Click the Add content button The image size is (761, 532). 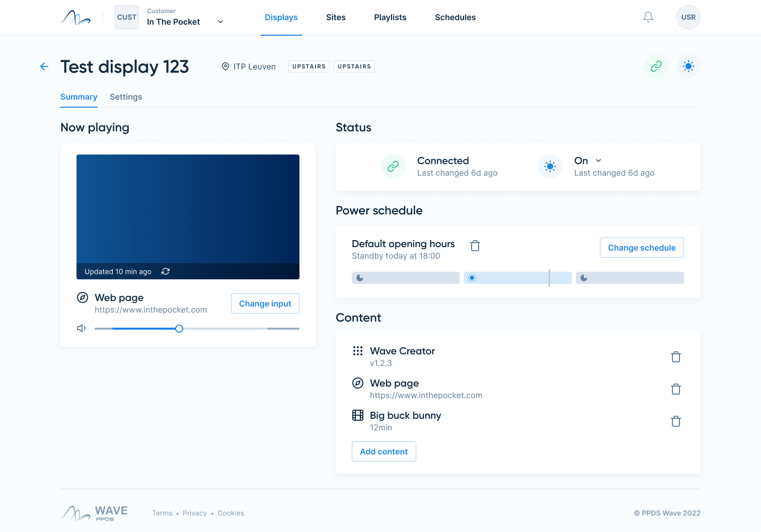[384, 451]
